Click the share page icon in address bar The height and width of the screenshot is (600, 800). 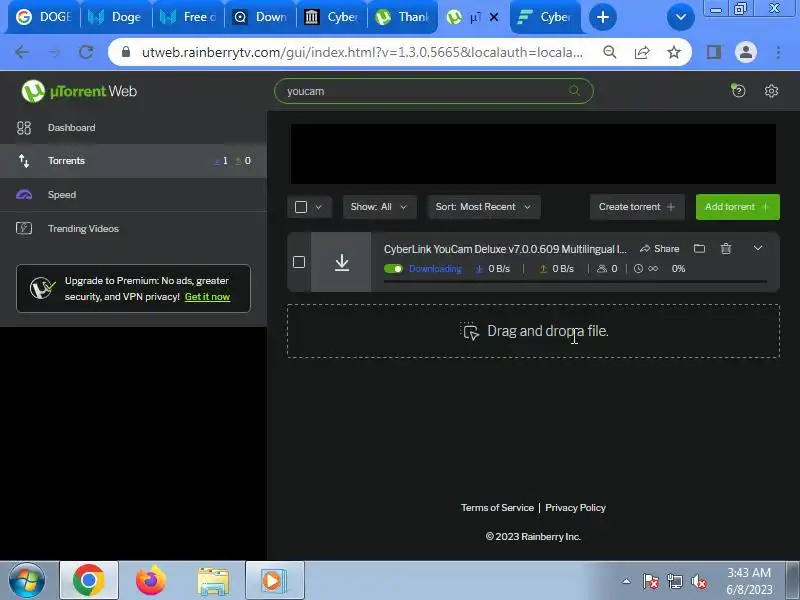click(642, 52)
